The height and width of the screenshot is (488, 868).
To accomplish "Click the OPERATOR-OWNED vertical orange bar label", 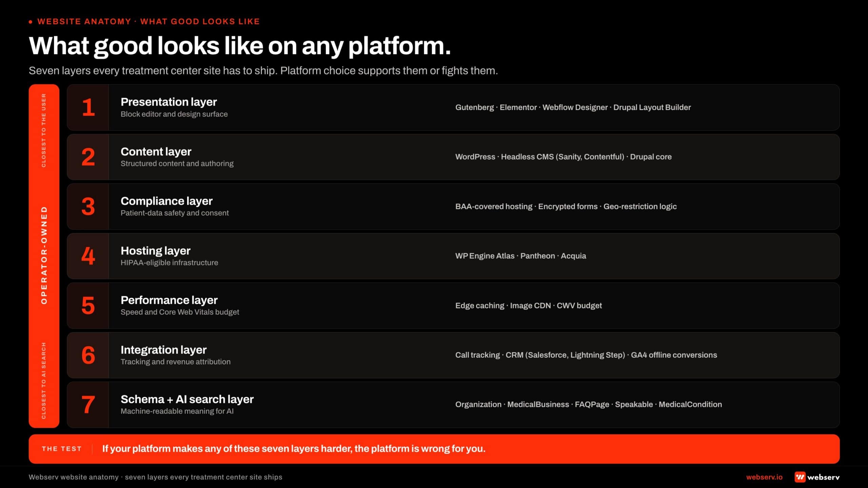I will point(44,255).
